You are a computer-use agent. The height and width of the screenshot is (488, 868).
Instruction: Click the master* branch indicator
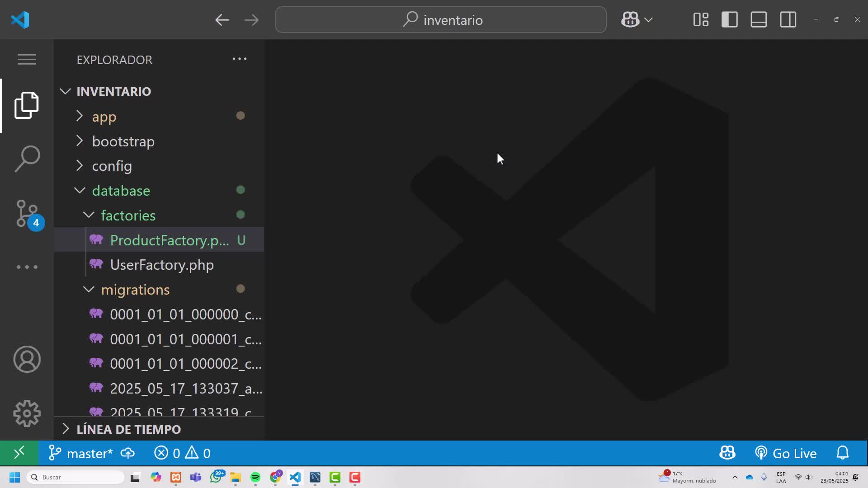click(x=80, y=453)
